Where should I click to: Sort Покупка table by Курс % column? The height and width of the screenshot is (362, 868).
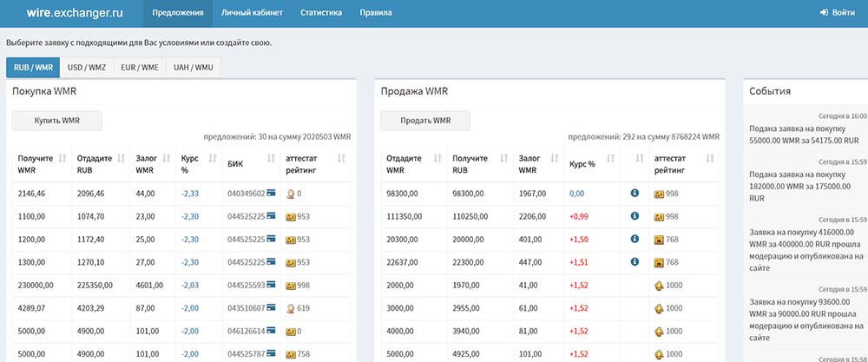click(x=213, y=158)
